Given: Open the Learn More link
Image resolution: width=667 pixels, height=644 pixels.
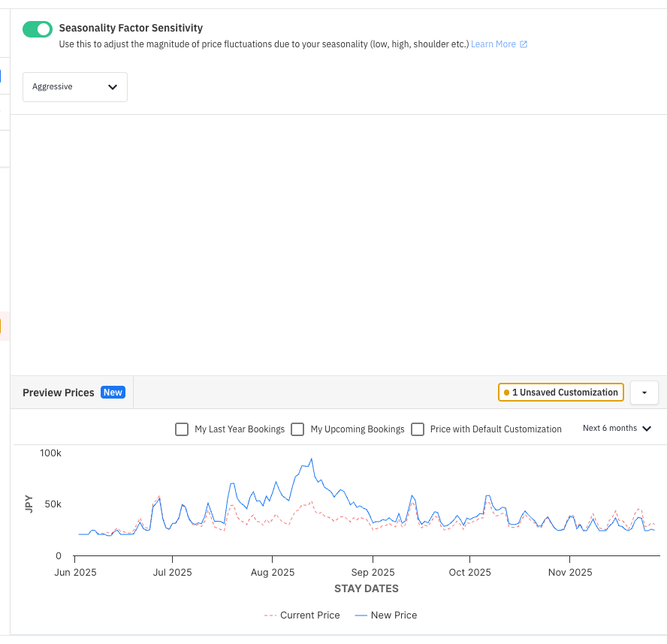Looking at the screenshot, I should click(x=493, y=44).
